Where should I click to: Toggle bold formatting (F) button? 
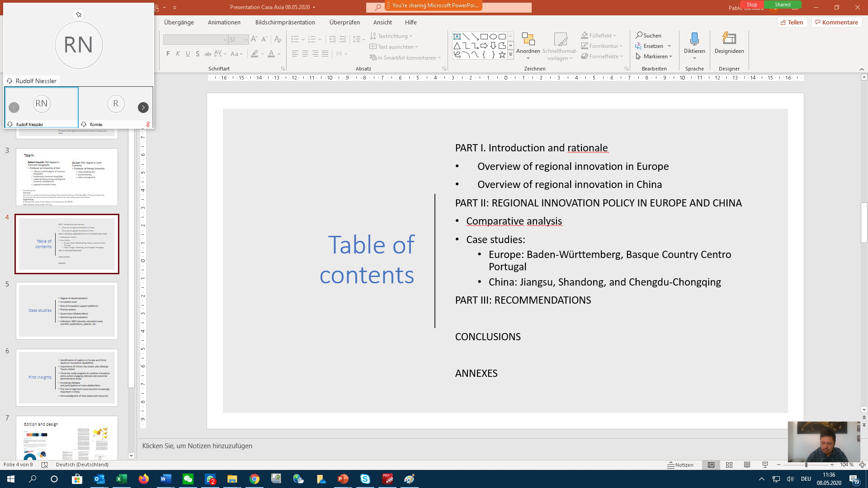click(x=168, y=54)
